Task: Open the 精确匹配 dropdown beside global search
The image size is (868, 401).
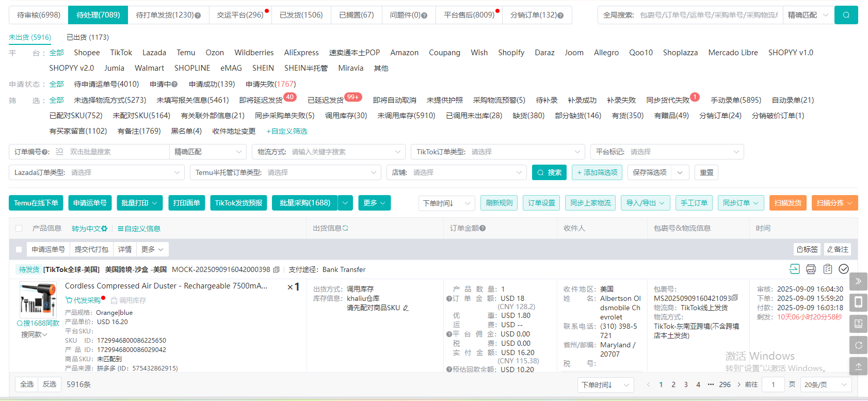Action: click(x=808, y=15)
